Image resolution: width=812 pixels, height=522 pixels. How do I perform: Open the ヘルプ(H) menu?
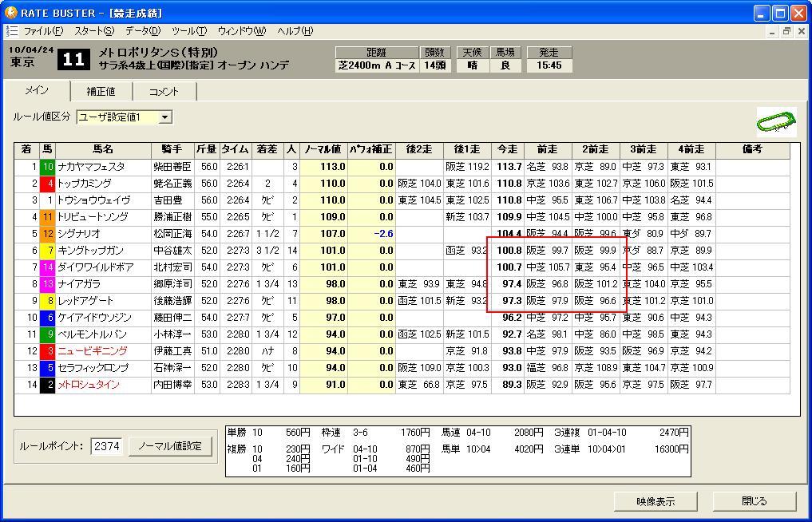tap(295, 31)
